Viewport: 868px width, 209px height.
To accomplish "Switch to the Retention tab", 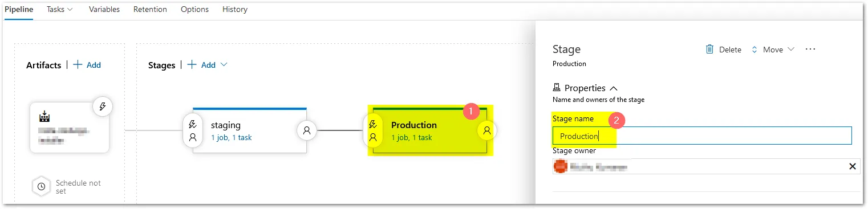I will 150,9.
